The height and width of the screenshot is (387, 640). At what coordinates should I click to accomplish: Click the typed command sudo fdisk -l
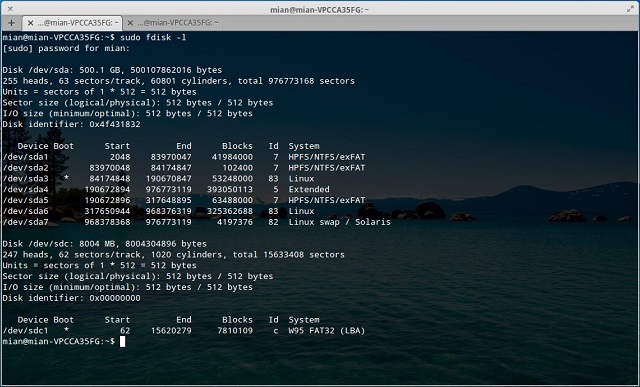pyautogui.click(x=153, y=37)
